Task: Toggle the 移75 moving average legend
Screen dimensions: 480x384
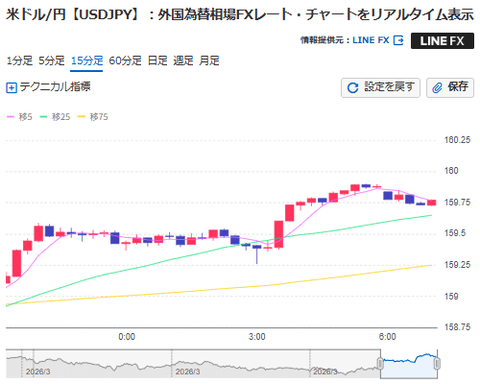Action: [x=93, y=117]
